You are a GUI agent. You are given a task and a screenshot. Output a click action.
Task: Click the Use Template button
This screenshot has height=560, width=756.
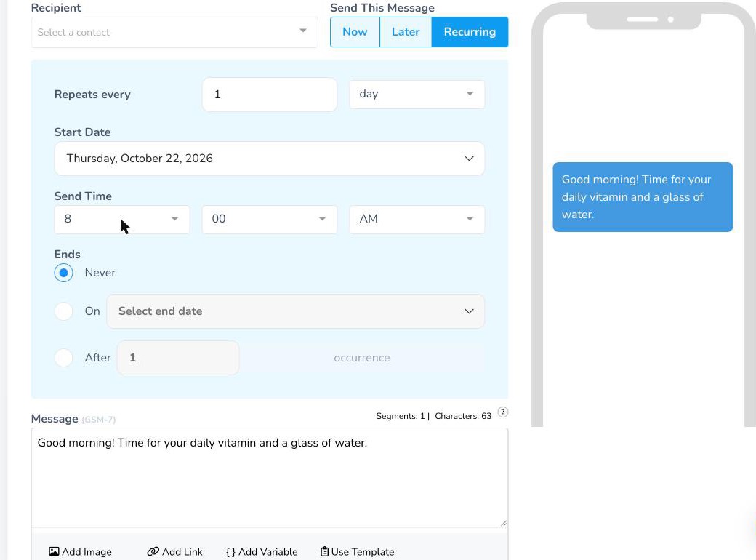358,552
